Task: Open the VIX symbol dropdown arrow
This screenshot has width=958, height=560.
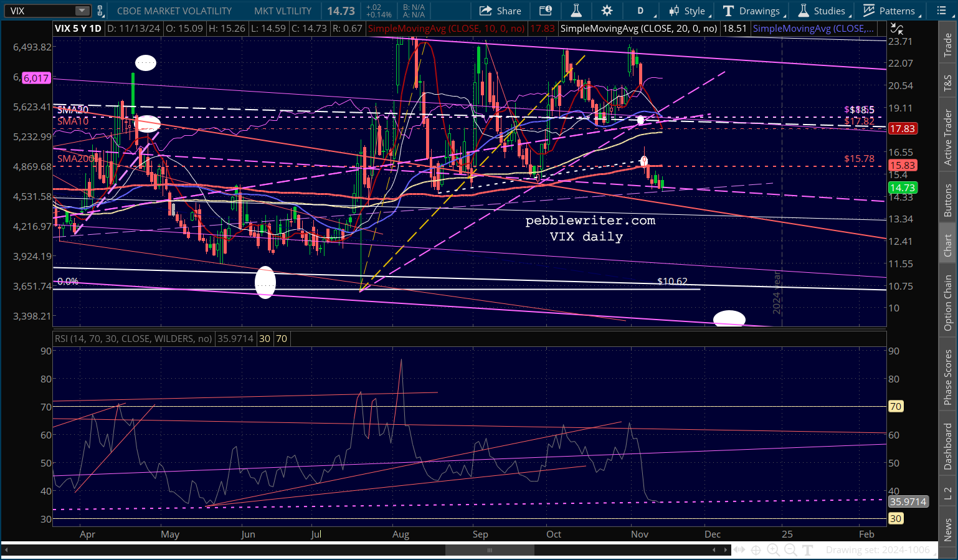Action: coord(82,11)
